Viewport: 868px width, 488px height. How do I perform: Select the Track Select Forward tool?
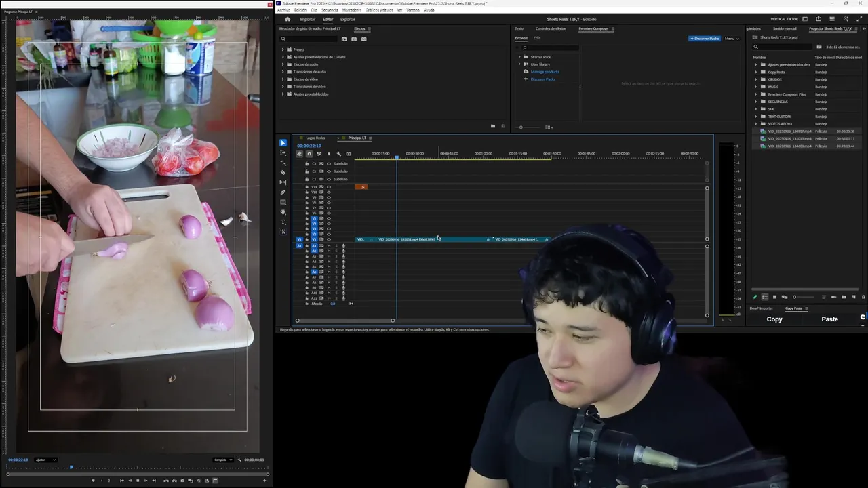click(283, 153)
